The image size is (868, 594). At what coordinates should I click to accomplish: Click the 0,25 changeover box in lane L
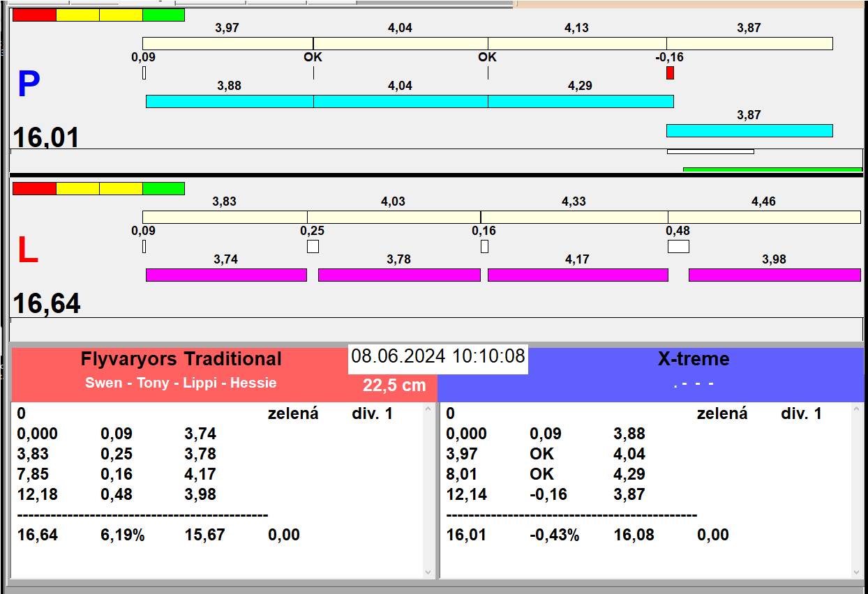[x=313, y=246]
